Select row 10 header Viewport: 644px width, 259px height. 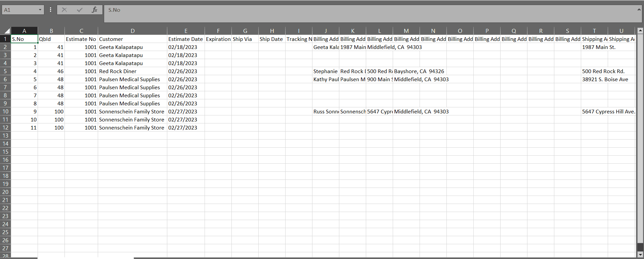[x=5, y=111]
